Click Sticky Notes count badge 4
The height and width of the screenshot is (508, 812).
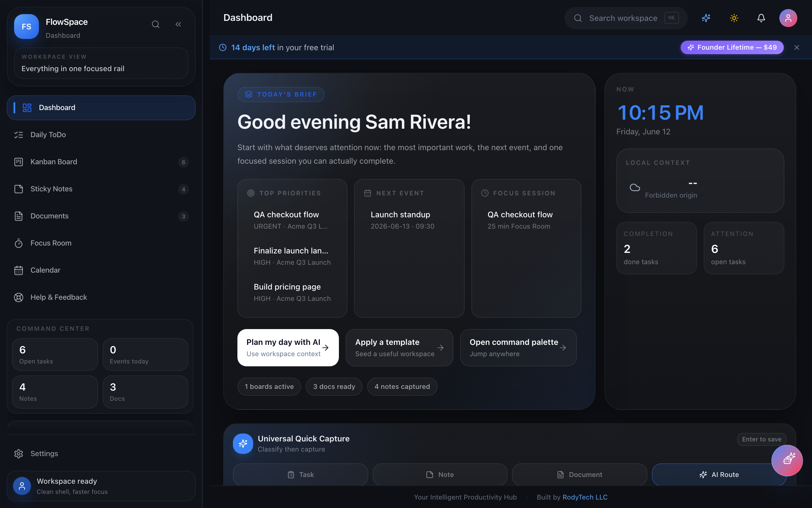(x=183, y=189)
